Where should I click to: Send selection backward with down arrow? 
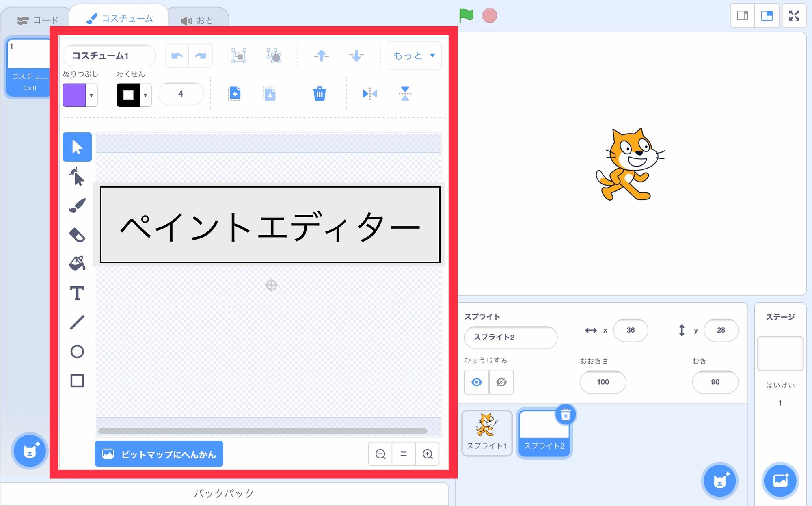pos(356,56)
